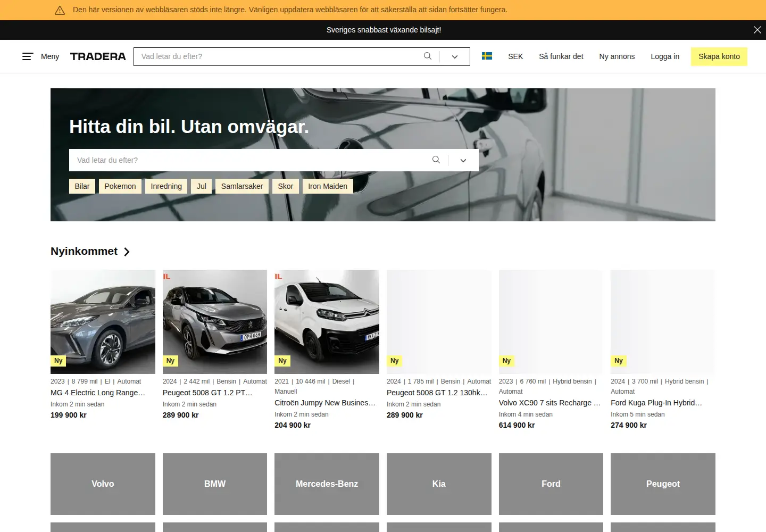766x532 pixels.
Task: Select the Volvo brand tile
Action: pos(103,484)
